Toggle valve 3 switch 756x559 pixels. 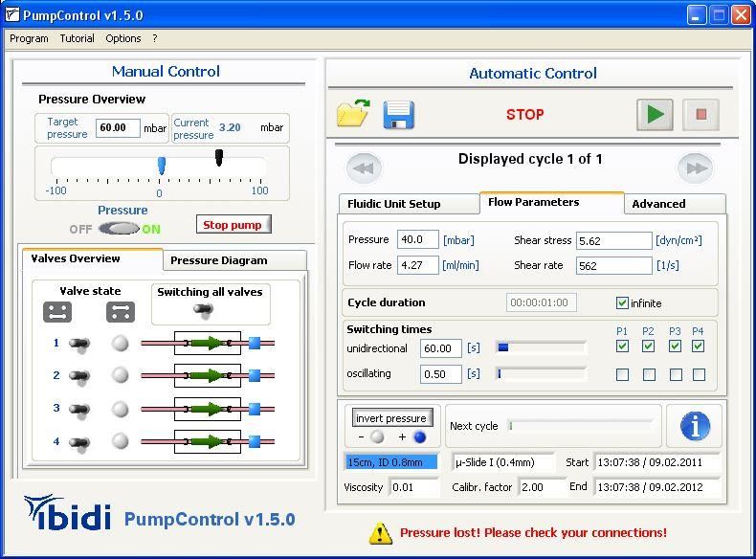pos(79,410)
